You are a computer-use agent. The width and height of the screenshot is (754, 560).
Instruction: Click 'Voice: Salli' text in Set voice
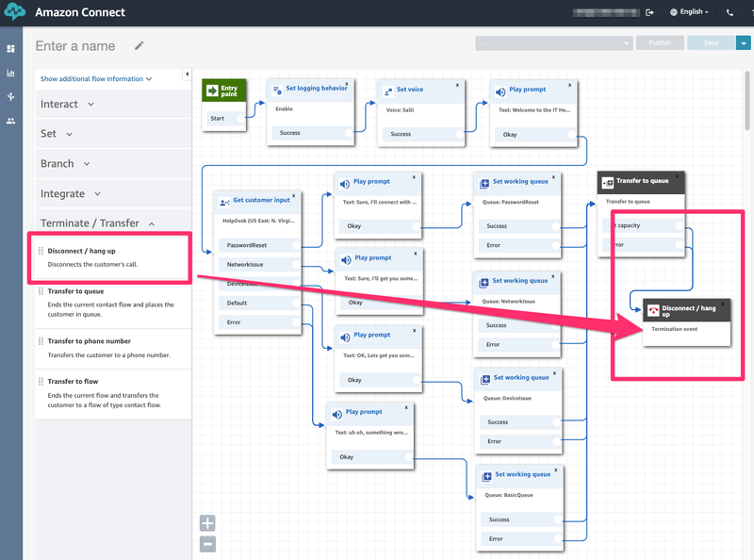pyautogui.click(x=400, y=110)
